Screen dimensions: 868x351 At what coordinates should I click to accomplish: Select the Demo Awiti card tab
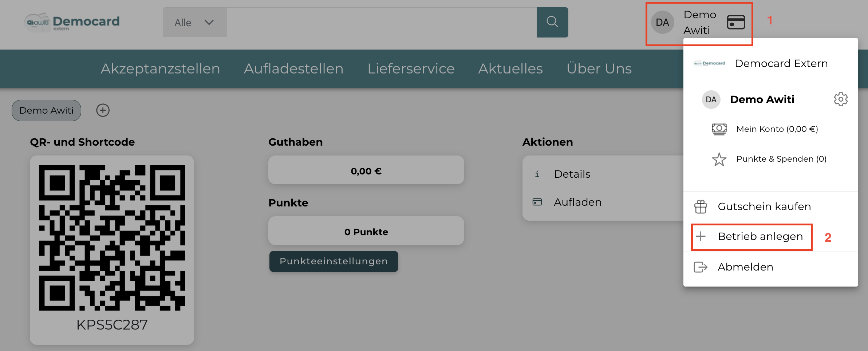[x=46, y=110]
